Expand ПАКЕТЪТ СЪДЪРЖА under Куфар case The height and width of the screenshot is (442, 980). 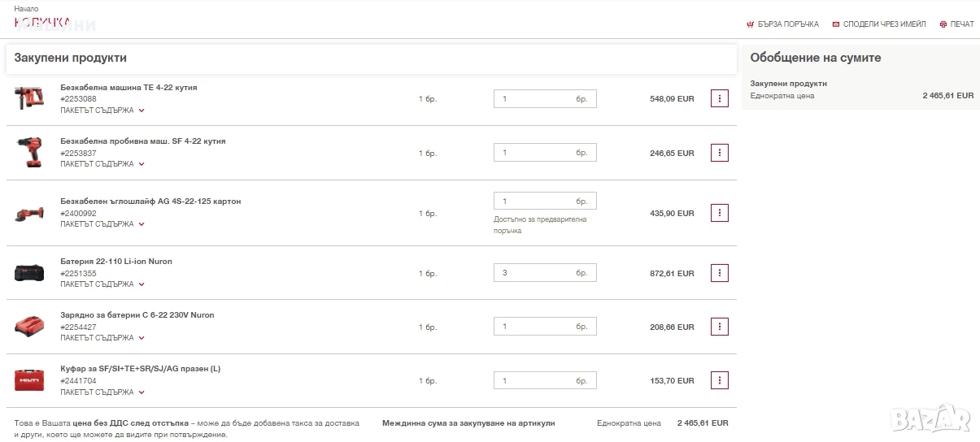coord(102,392)
